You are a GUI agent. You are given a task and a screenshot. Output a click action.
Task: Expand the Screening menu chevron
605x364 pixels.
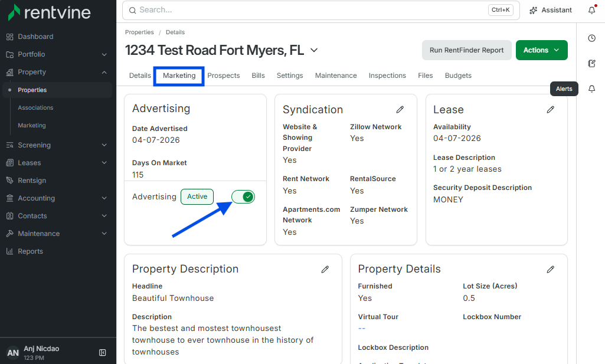click(104, 145)
